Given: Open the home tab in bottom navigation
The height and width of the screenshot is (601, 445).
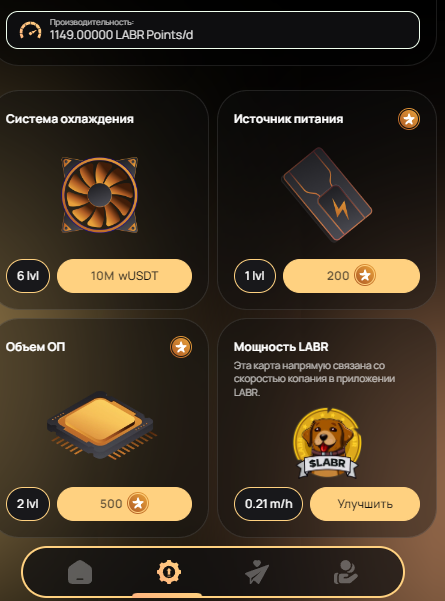Looking at the screenshot, I should click(80, 572).
